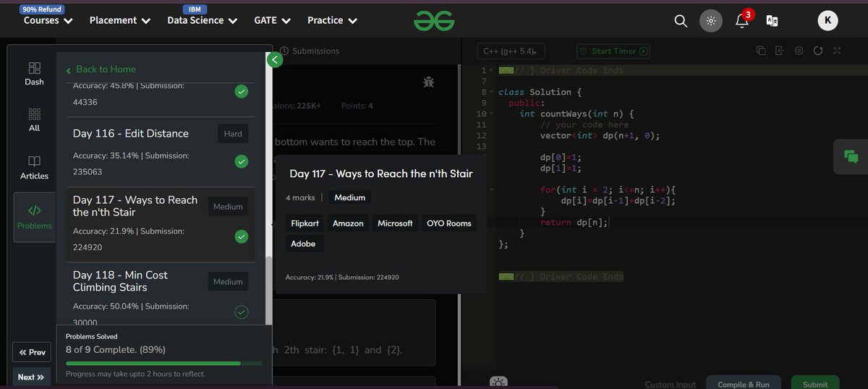Click the import/exit file icon in editor toolbar

780,51
